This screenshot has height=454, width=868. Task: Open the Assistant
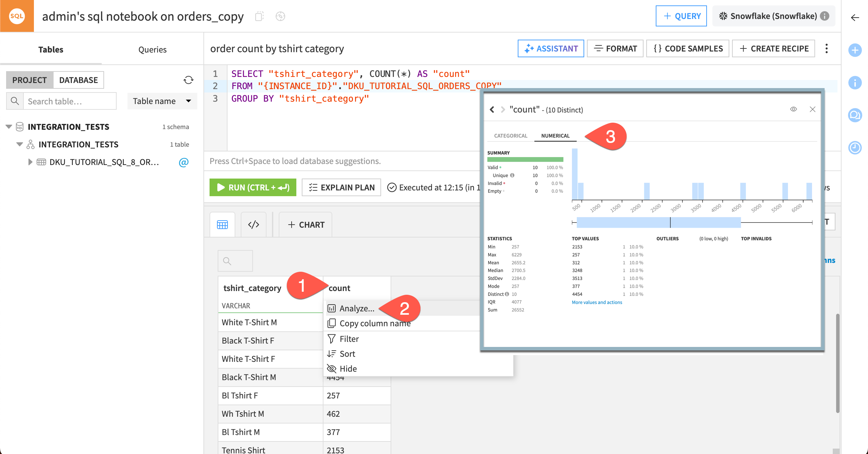[551, 48]
